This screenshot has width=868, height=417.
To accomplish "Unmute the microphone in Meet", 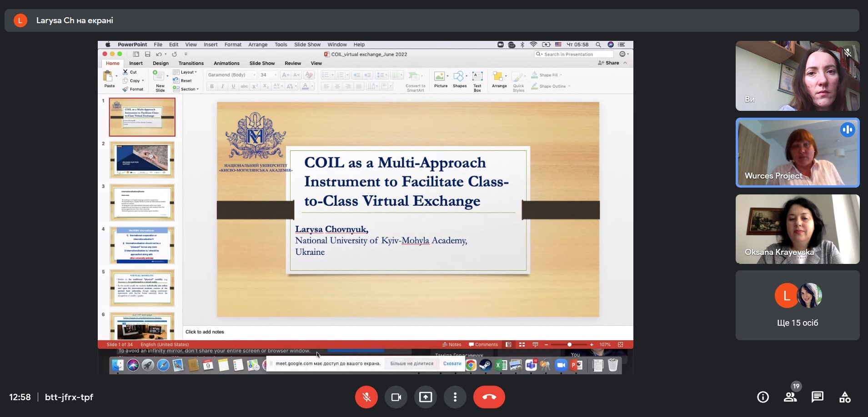I will pos(366,397).
